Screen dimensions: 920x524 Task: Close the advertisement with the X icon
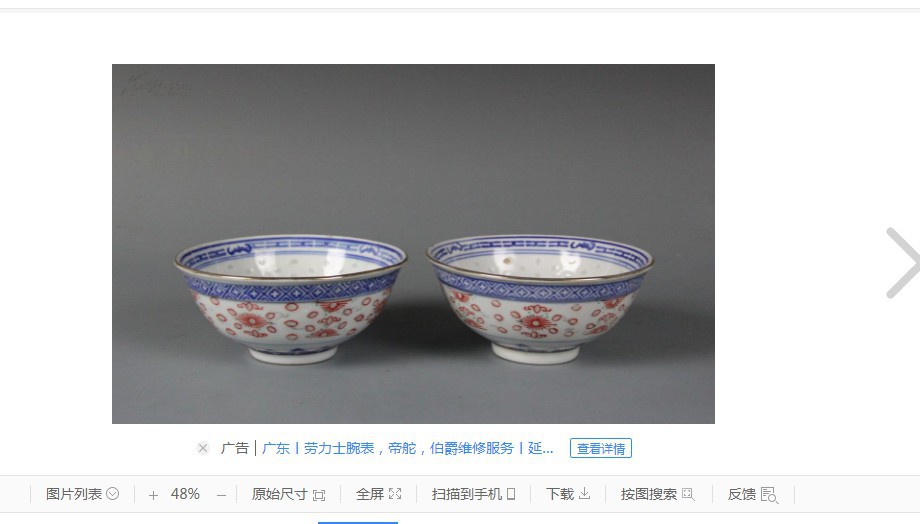click(x=203, y=448)
